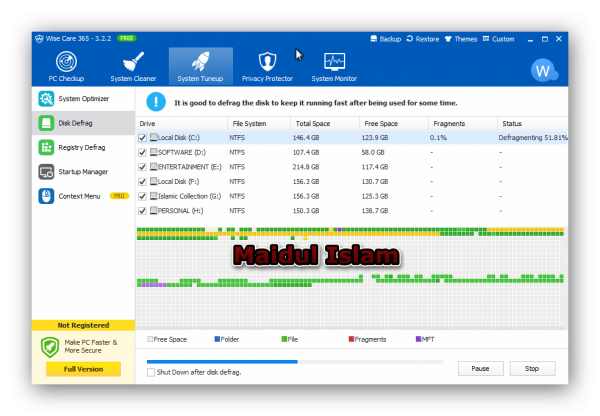Click the Fragments red legend swatch
The image size is (600, 416).
pyautogui.click(x=351, y=339)
